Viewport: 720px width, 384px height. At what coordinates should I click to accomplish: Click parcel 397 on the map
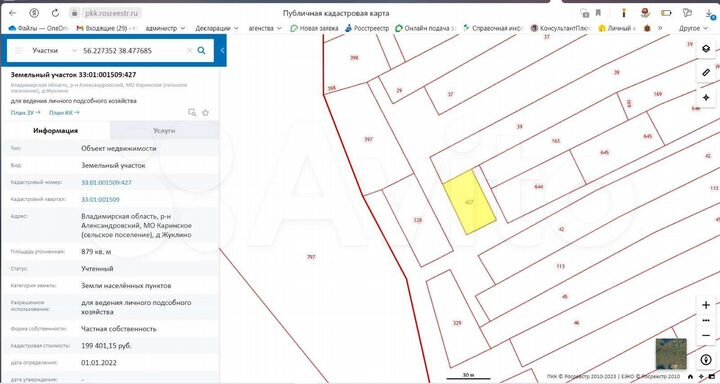tap(368, 139)
